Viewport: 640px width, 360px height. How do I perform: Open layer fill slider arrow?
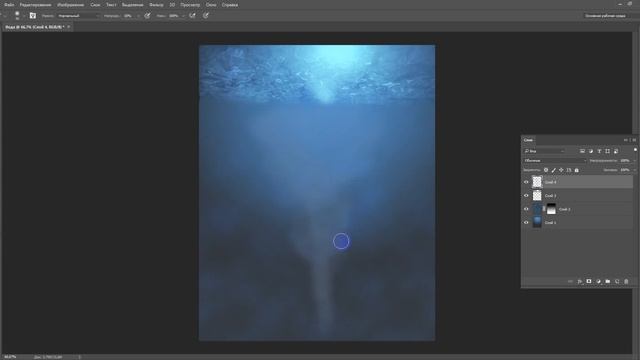[634, 170]
